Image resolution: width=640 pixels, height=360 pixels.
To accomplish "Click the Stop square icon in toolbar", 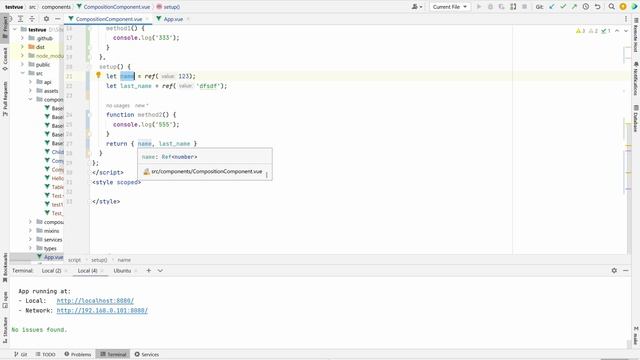I will pos(525,7).
